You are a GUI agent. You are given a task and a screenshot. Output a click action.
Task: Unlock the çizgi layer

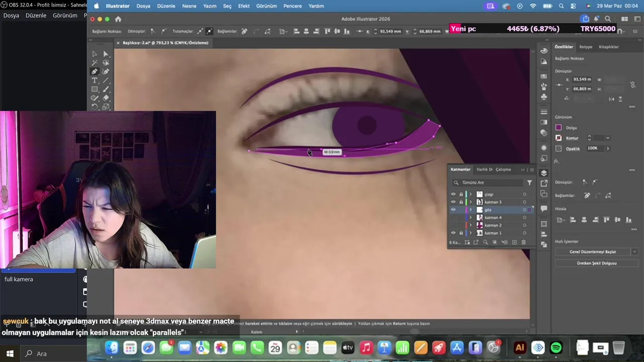point(461,194)
